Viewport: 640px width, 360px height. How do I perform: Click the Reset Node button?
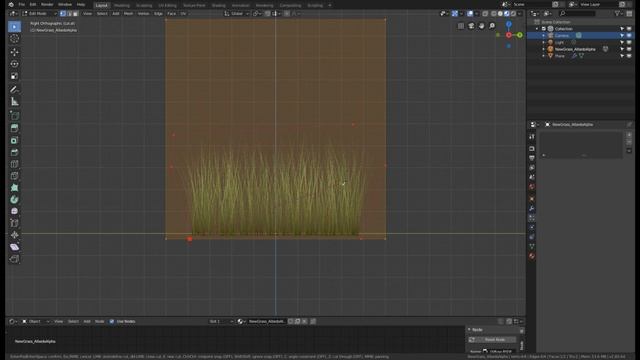pos(492,340)
